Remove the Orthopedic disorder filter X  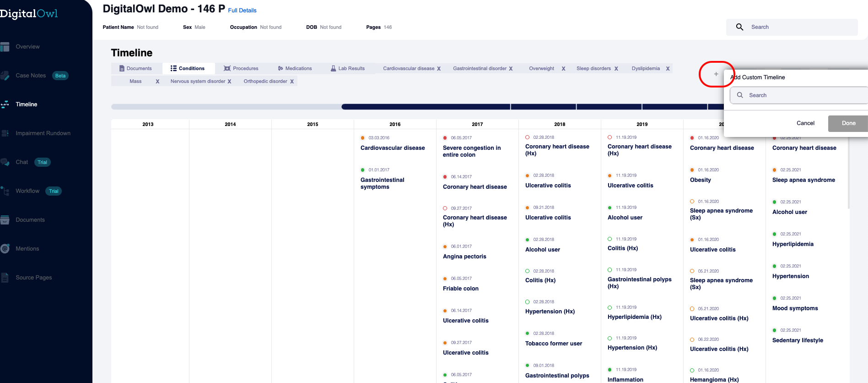pos(292,82)
